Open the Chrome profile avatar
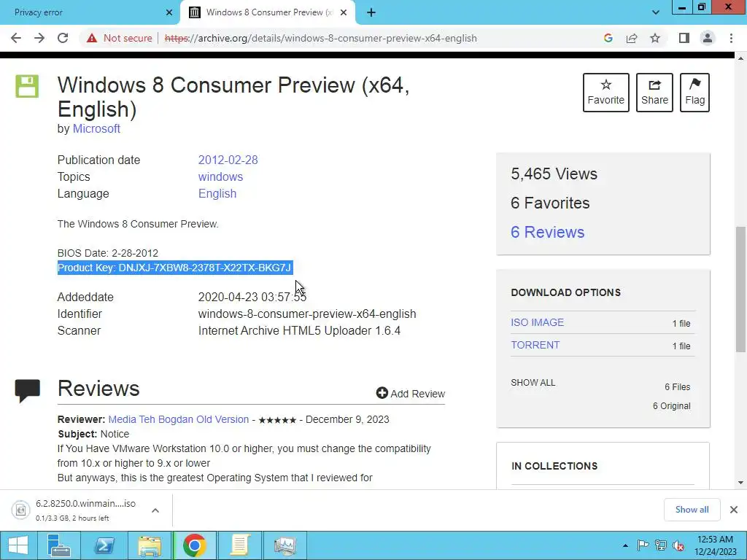The image size is (747, 560). coord(708,38)
